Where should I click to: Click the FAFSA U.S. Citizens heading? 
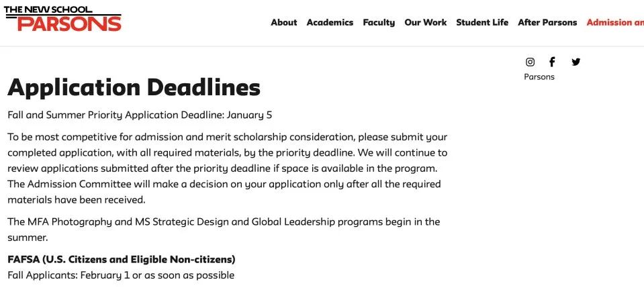pyautogui.click(x=121, y=259)
